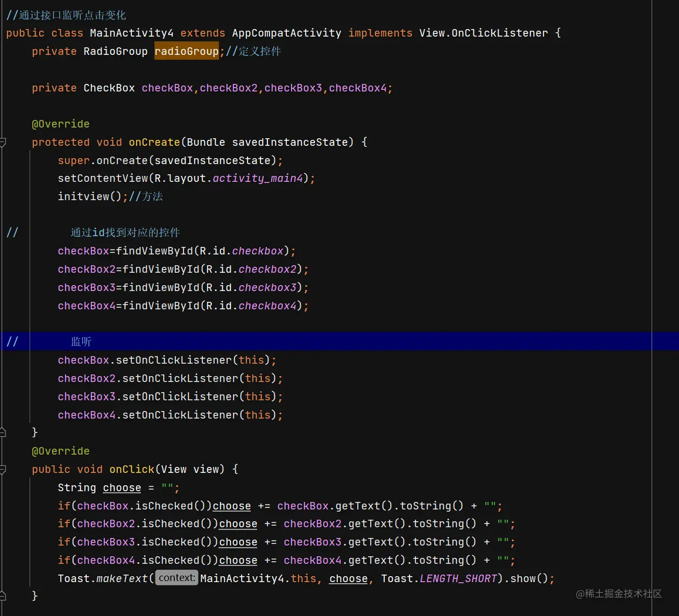
Task: Click AppCompatActivity in class declaration
Action: 287,33
